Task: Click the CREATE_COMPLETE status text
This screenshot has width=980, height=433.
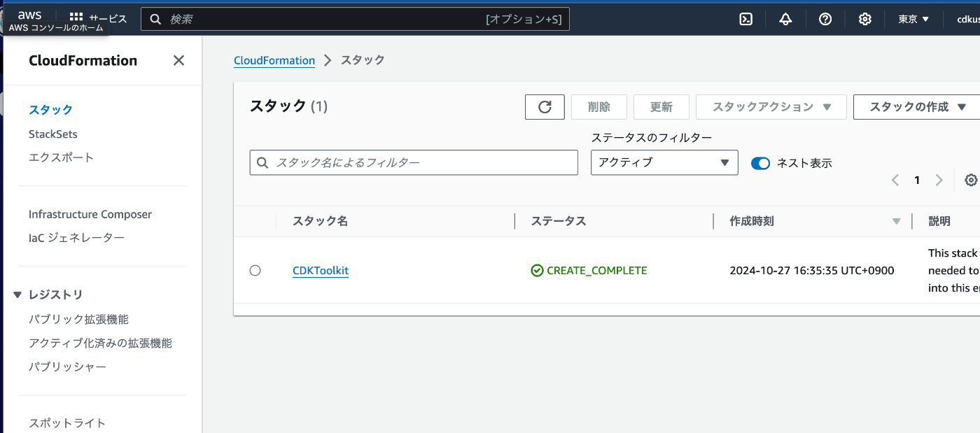Action: coord(597,271)
